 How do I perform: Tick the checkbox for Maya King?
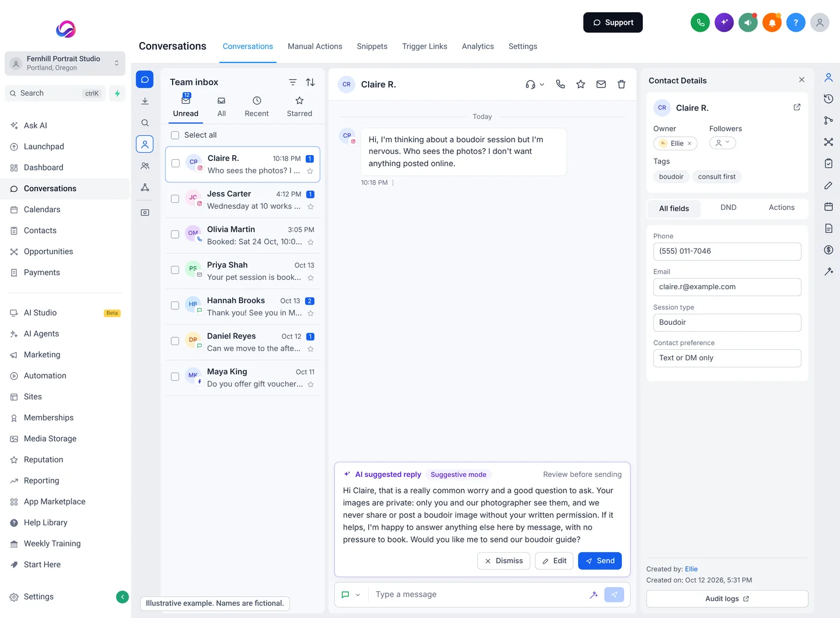point(175,377)
